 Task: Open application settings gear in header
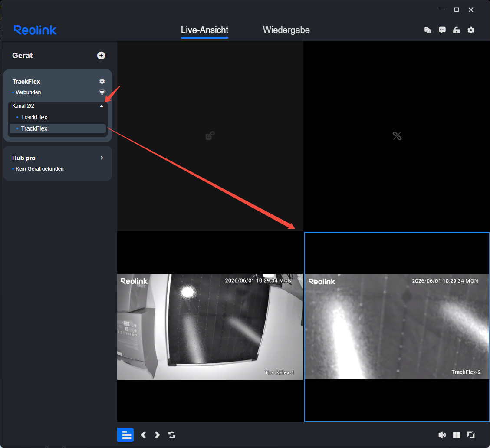471,30
